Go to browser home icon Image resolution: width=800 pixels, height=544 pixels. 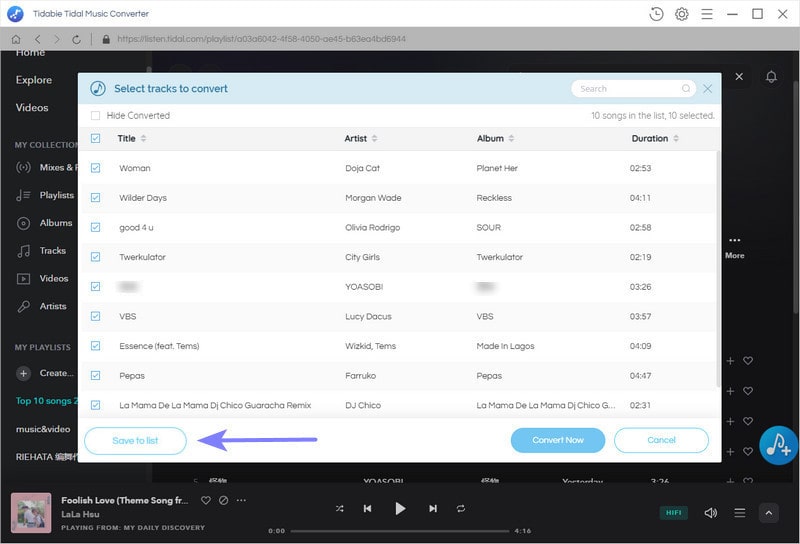pos(16,39)
